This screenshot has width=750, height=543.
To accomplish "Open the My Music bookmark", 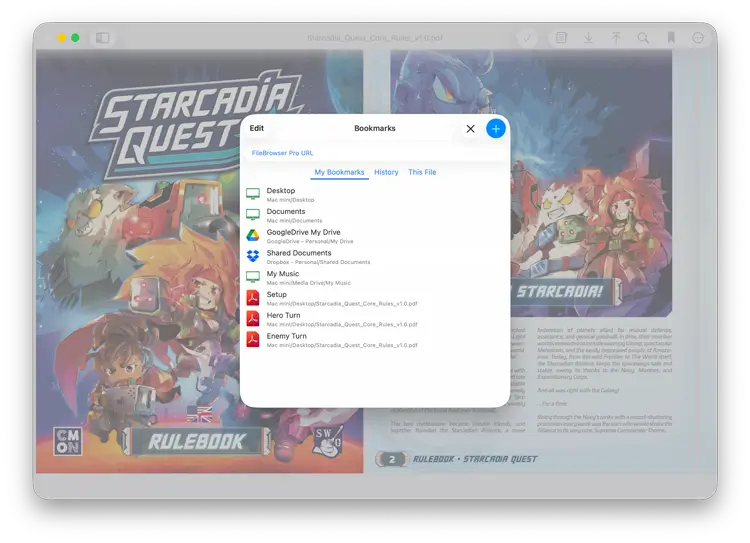I will pos(282,274).
